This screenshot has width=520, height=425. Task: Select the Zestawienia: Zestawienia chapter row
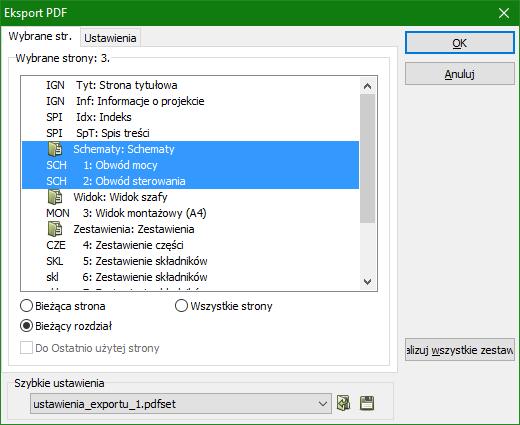pyautogui.click(x=190, y=229)
